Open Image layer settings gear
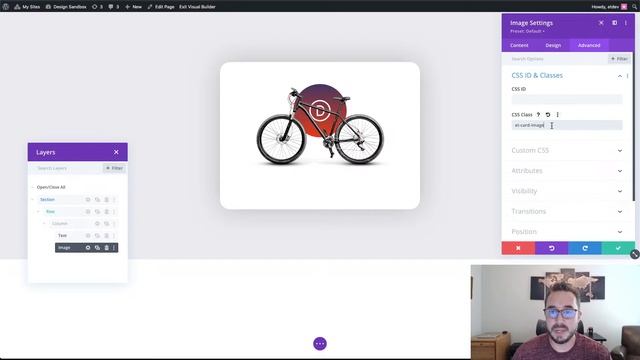Screen dimensions: 640x360 [x=88, y=248]
